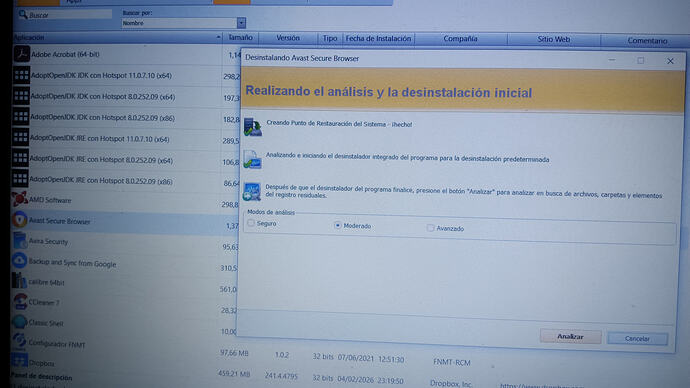This screenshot has width=690, height=388.
Task: Click the Dropbox, Inc. company cell
Action: click(x=451, y=383)
